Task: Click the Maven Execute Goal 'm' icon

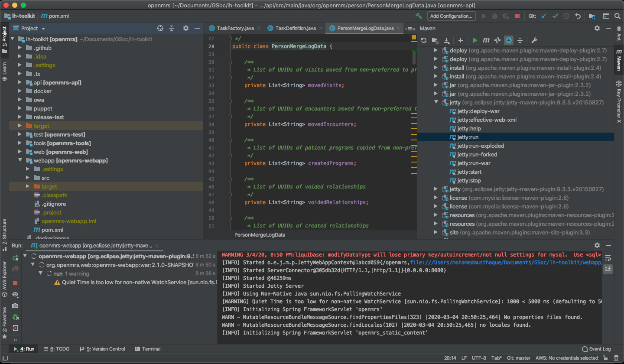Action: [x=486, y=40]
